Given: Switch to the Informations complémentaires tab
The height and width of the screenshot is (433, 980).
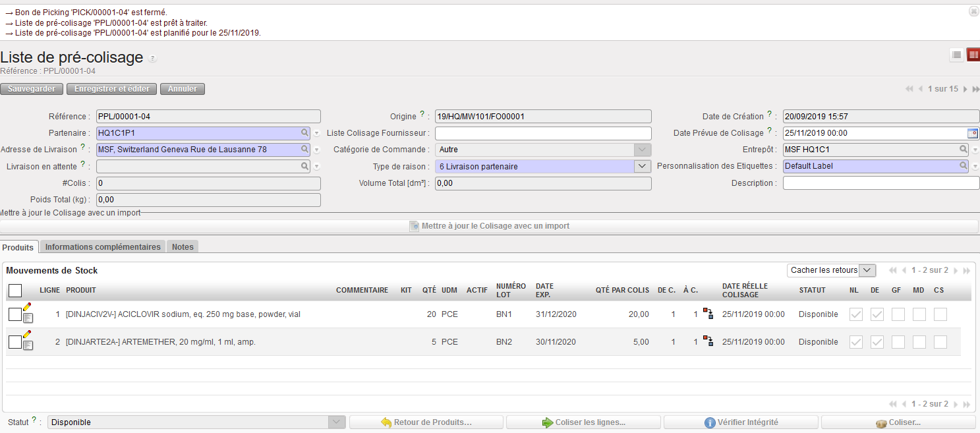Looking at the screenshot, I should (103, 247).
